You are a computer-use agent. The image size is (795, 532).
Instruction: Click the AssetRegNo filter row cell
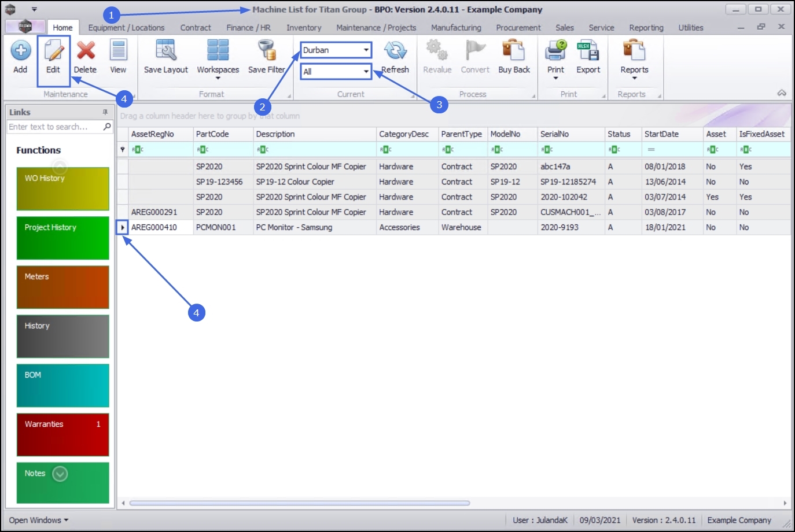point(161,150)
